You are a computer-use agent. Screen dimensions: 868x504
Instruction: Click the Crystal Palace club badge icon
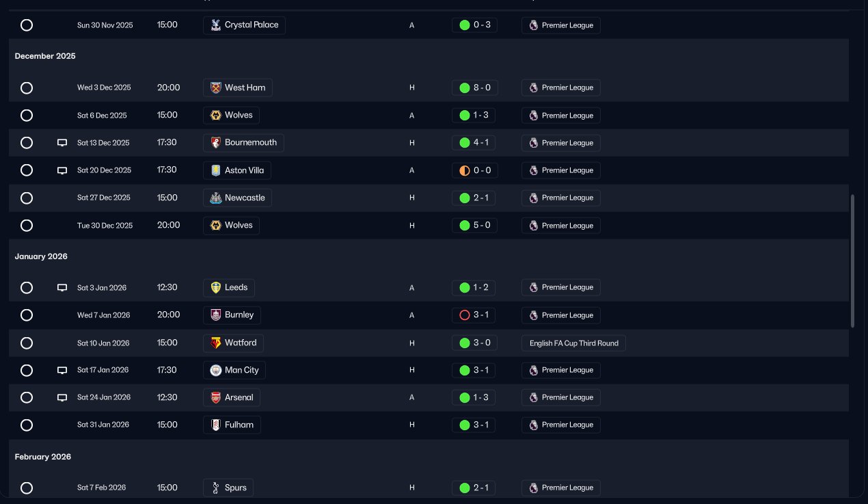[x=216, y=25]
